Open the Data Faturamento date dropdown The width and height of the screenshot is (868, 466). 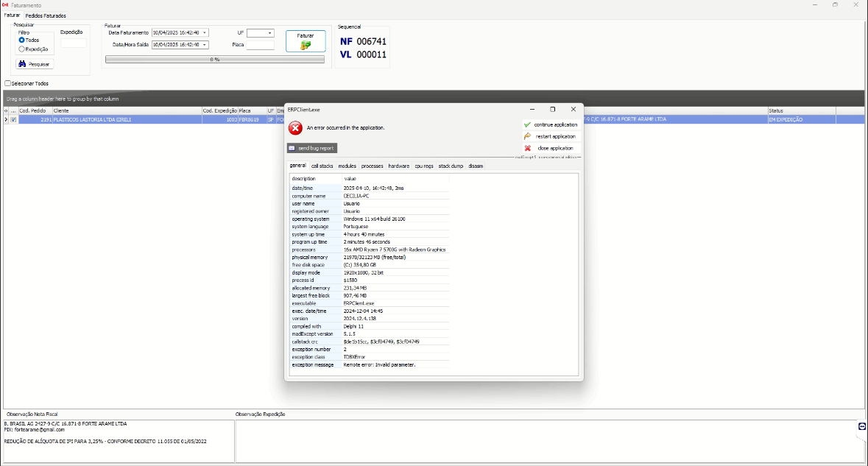pos(205,32)
